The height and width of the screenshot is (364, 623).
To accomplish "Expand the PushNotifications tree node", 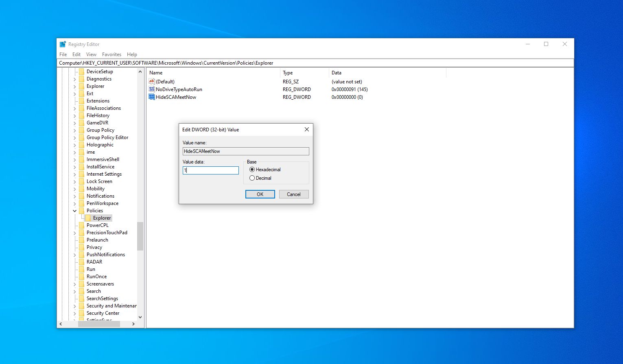I will pyautogui.click(x=75, y=255).
